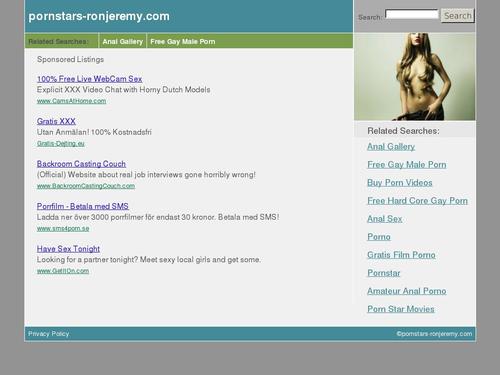
Task: Select the Free Gay Male Porn tab
Action: [183, 41]
